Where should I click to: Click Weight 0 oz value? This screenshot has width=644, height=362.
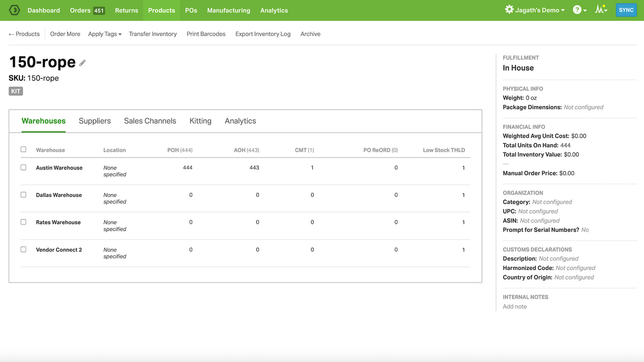pyautogui.click(x=531, y=98)
